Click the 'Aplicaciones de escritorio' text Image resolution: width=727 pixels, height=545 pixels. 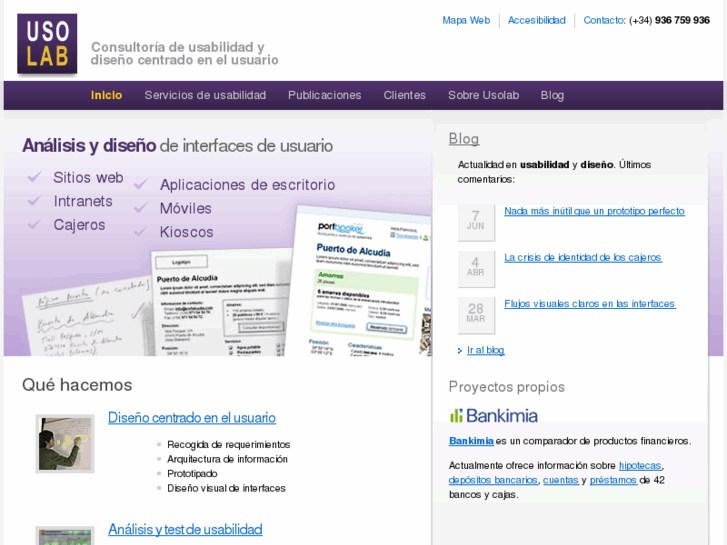(x=248, y=185)
